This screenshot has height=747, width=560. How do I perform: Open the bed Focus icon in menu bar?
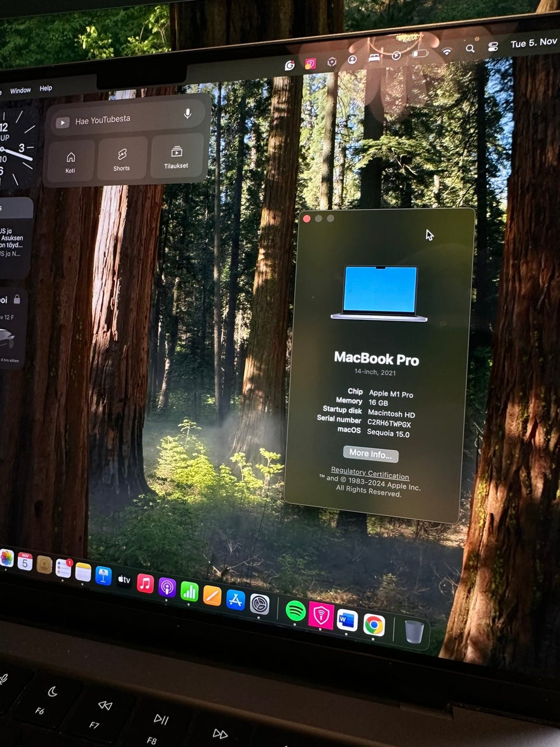[x=374, y=57]
